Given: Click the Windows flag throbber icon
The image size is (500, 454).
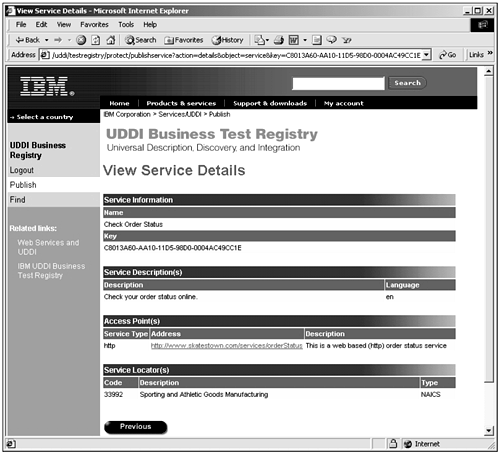Looking at the screenshot, I should pos(482,25).
